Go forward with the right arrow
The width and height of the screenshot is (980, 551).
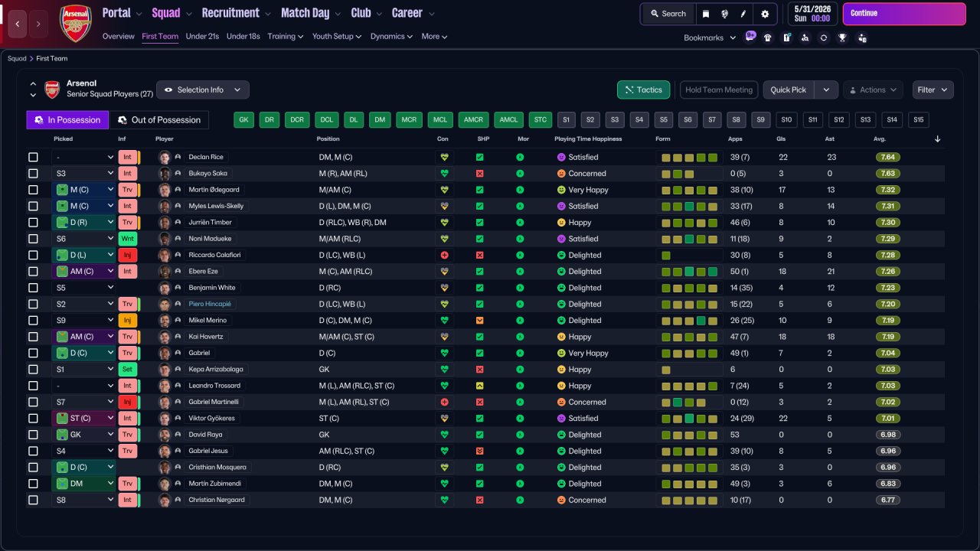(38, 24)
